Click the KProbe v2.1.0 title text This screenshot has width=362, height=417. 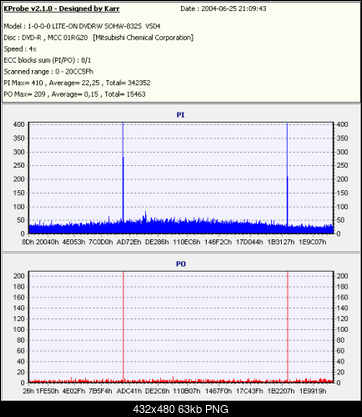[61, 9]
